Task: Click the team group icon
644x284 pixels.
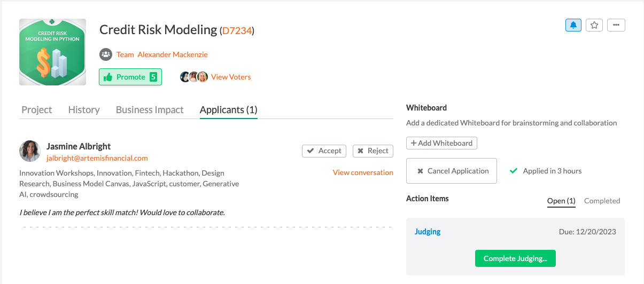Action: [x=106, y=54]
